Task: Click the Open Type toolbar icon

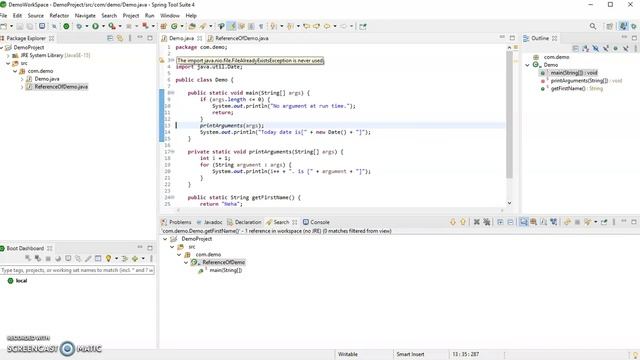Action: coord(192,27)
